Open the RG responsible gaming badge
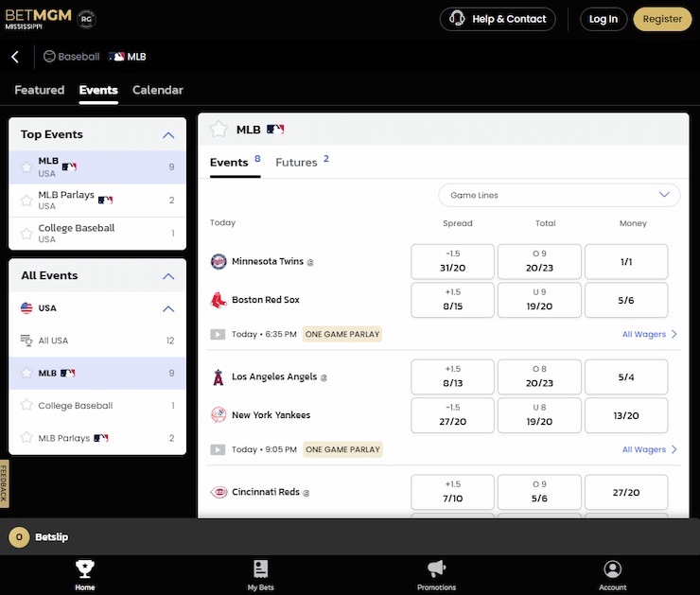Viewport: 700px width, 595px height. (x=86, y=19)
